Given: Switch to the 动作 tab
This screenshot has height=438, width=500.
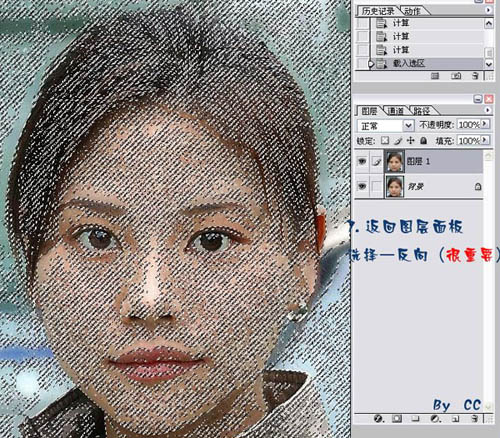Looking at the screenshot, I should click(x=413, y=11).
